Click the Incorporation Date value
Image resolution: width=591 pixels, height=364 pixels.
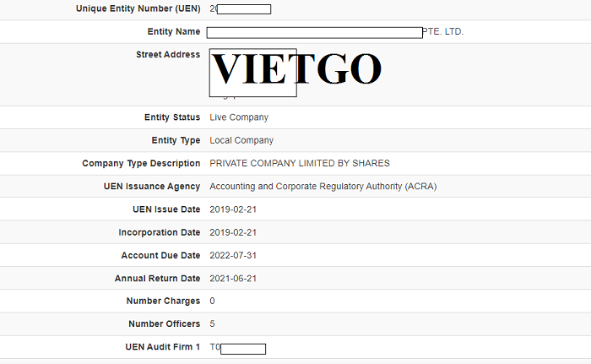pyautogui.click(x=233, y=232)
